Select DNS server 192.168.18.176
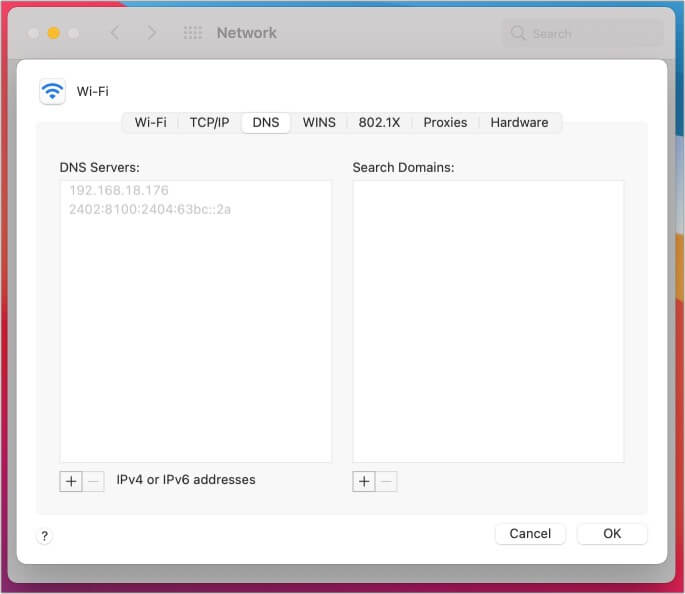This screenshot has width=685, height=594. [x=196, y=190]
